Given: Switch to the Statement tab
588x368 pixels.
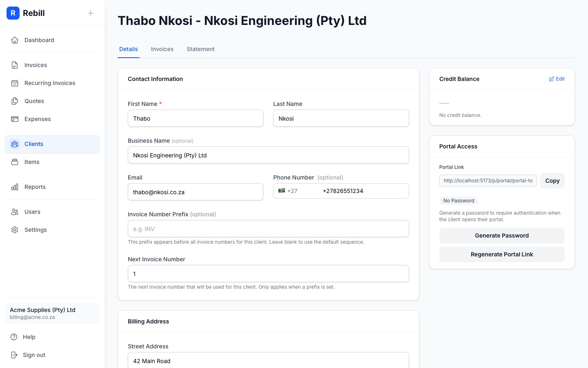Looking at the screenshot, I should click(200, 49).
